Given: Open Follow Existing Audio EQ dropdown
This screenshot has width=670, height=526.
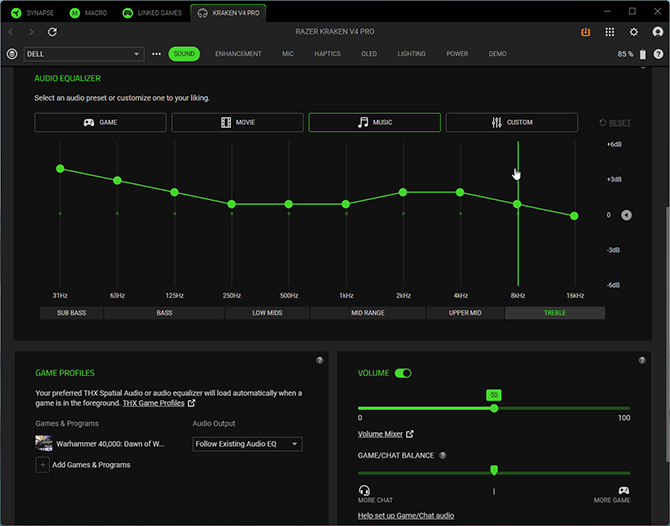Looking at the screenshot, I should (247, 444).
